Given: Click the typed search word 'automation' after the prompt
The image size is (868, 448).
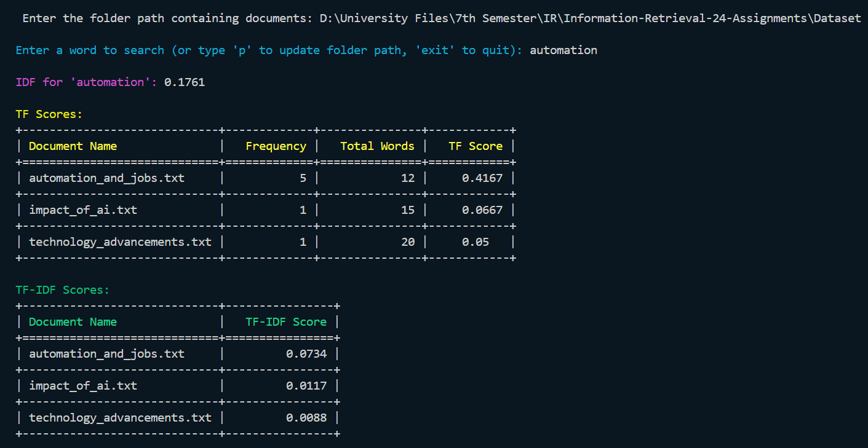Looking at the screenshot, I should [563, 50].
